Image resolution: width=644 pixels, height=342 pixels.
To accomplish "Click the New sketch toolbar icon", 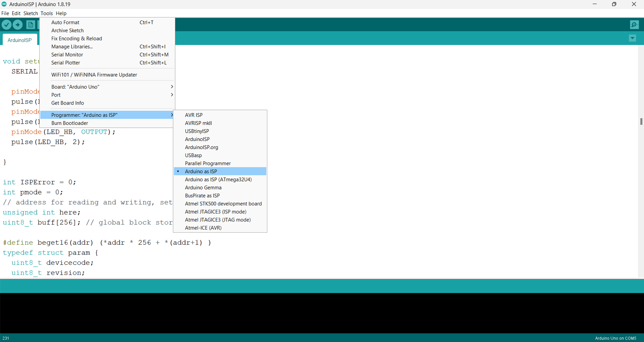I will pyautogui.click(x=31, y=25).
